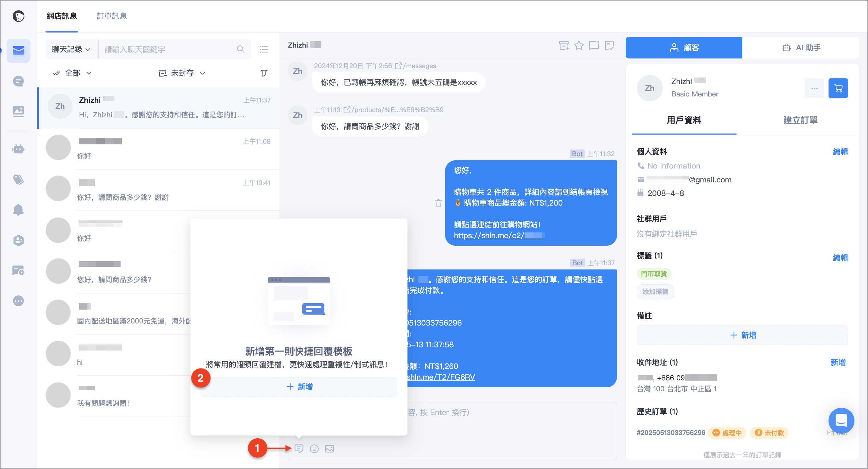Open the more options ellipsis icon in sidebar
Viewport: 868px width, 469px height.
point(18,301)
